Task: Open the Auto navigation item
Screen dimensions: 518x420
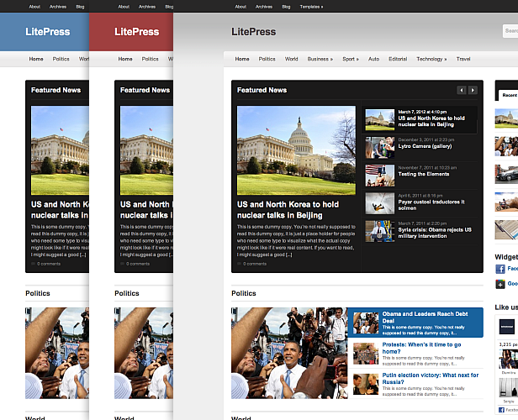Action: 373,59
